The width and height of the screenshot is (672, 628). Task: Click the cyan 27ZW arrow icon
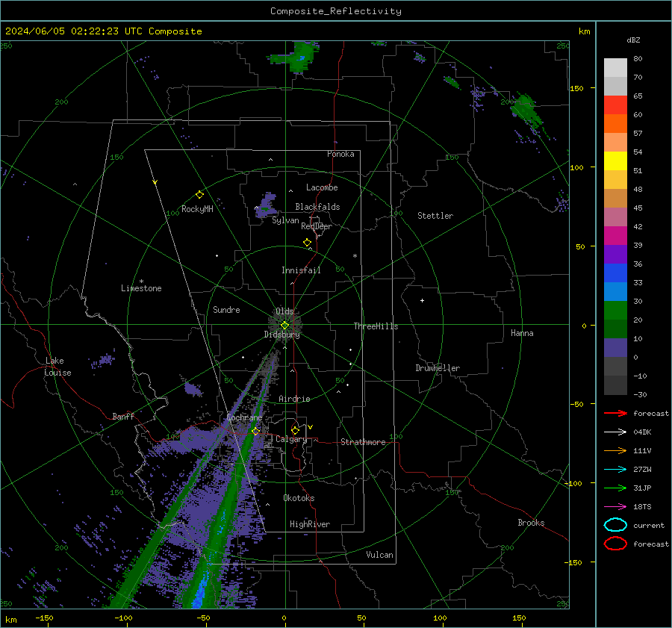615,470
